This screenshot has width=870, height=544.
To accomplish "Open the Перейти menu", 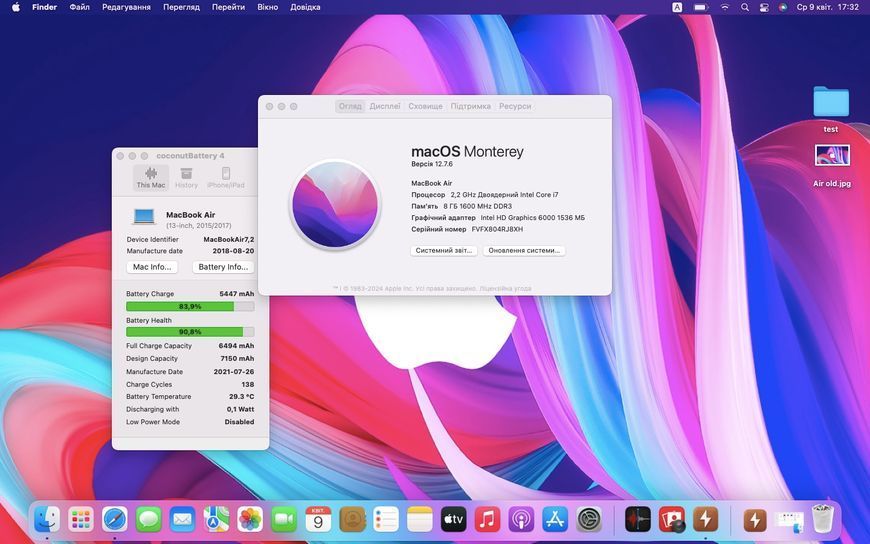I will [228, 7].
